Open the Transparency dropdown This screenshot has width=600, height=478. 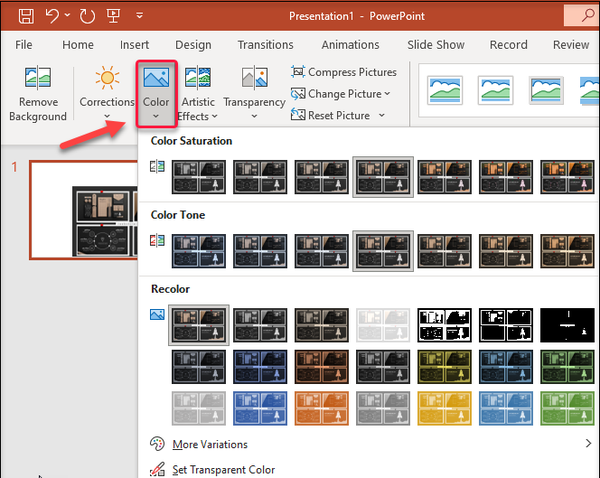click(x=254, y=94)
